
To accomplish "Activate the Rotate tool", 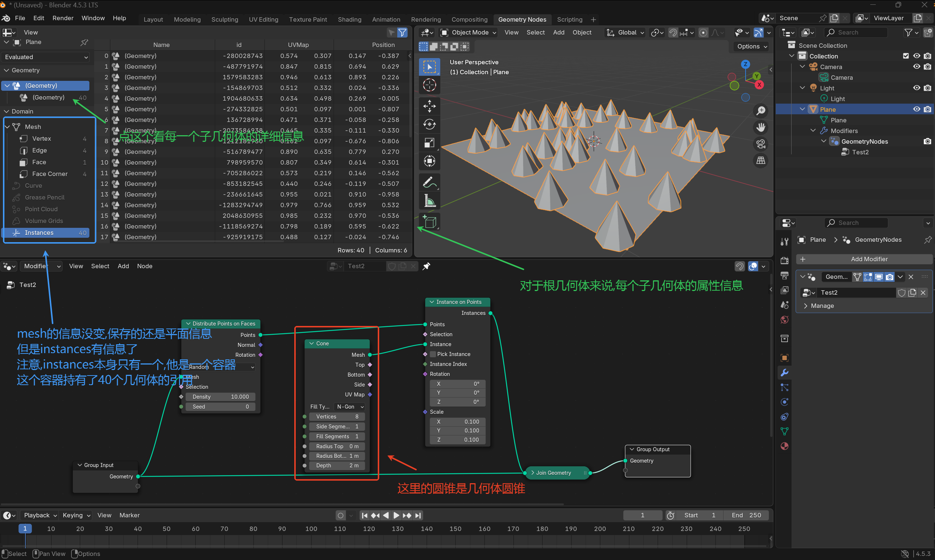I will pos(429,124).
